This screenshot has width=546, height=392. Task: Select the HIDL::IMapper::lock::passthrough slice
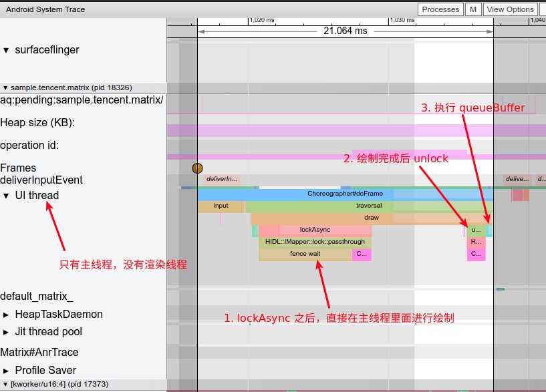click(x=315, y=242)
